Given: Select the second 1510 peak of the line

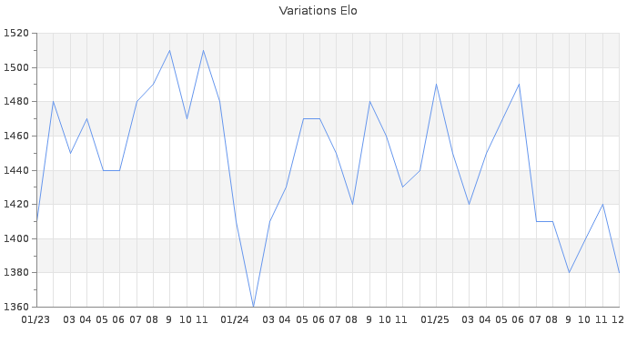Looking at the screenshot, I should click(x=203, y=50).
